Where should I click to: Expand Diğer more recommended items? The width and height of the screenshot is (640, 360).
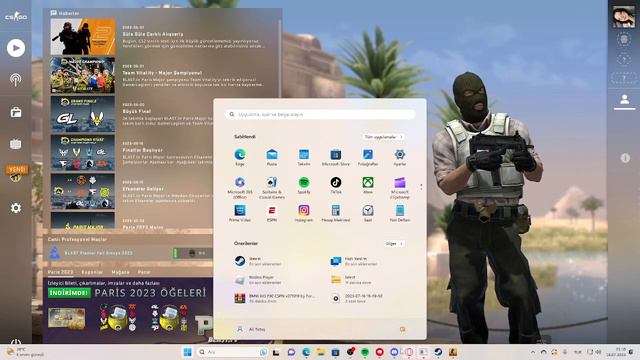point(394,244)
